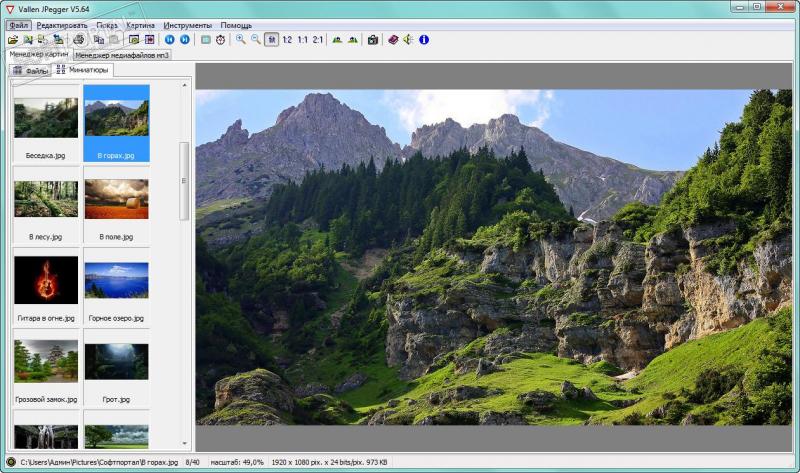Click the speaker sound toolbar icon
The image size is (800, 473).
click(x=408, y=40)
